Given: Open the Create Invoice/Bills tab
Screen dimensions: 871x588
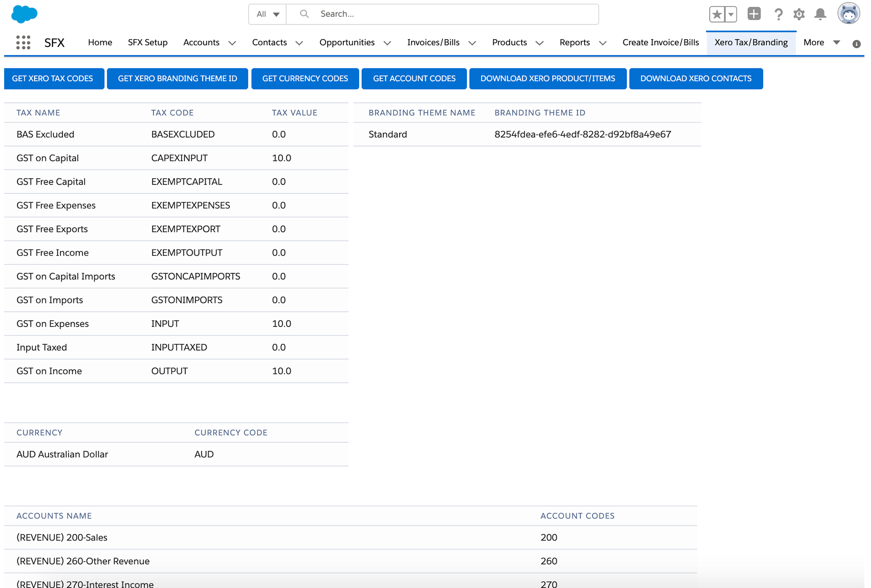Looking at the screenshot, I should pyautogui.click(x=660, y=42).
